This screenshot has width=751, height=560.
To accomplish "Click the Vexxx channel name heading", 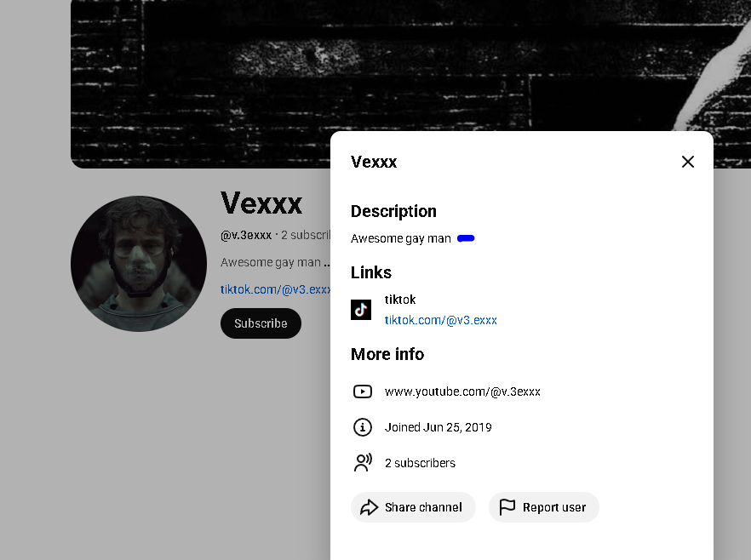I will pyautogui.click(x=261, y=203).
